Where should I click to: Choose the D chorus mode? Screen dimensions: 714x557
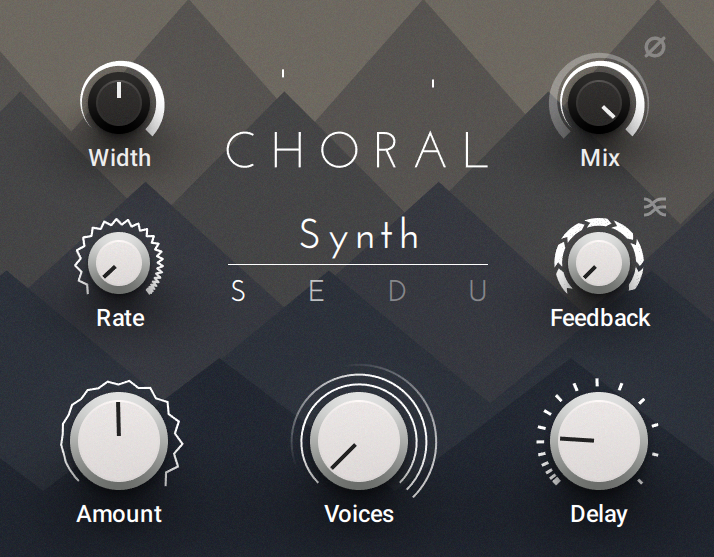398,292
